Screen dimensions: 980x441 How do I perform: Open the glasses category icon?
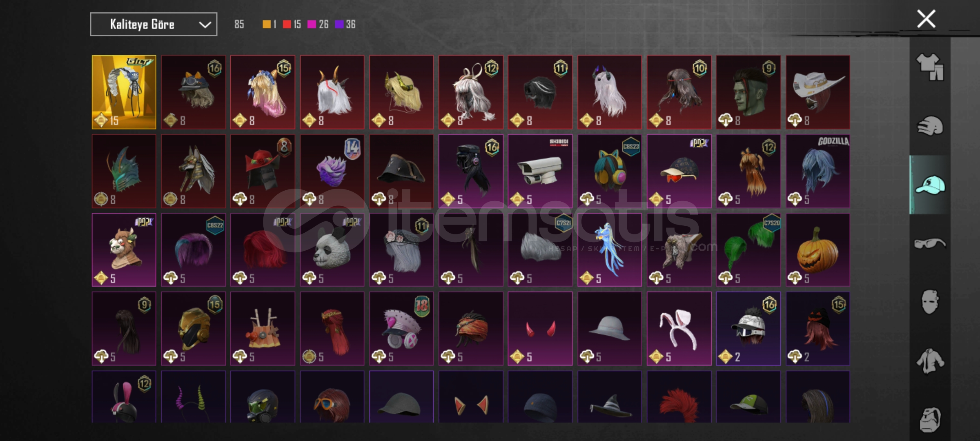pos(930,244)
